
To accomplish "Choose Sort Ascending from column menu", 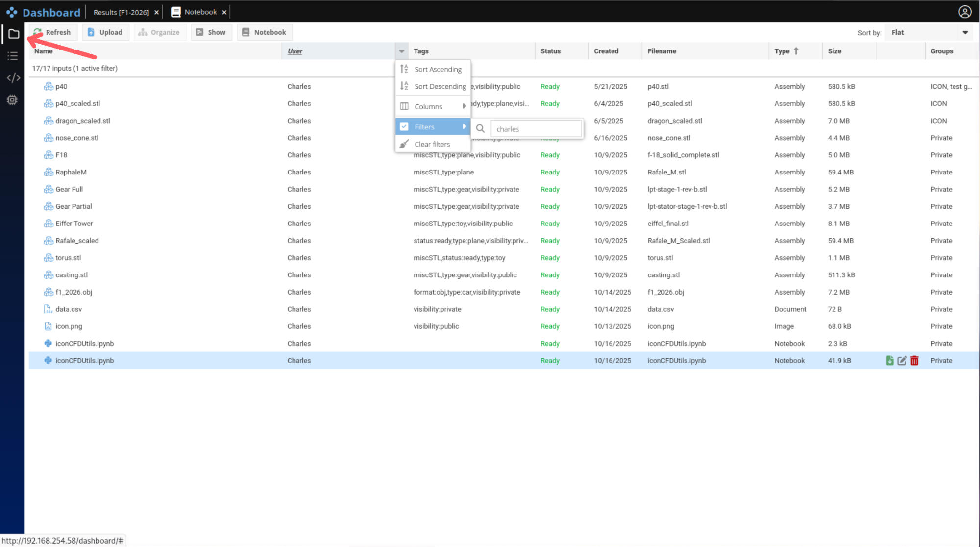I will (438, 69).
